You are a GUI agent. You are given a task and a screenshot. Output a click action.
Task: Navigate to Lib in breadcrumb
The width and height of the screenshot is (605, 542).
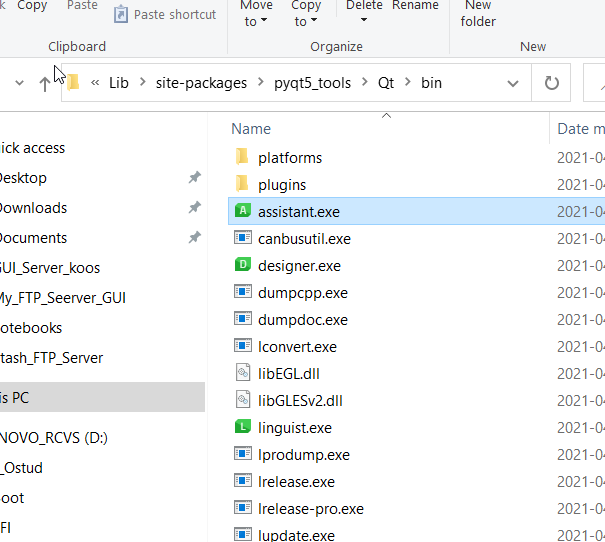(x=118, y=83)
